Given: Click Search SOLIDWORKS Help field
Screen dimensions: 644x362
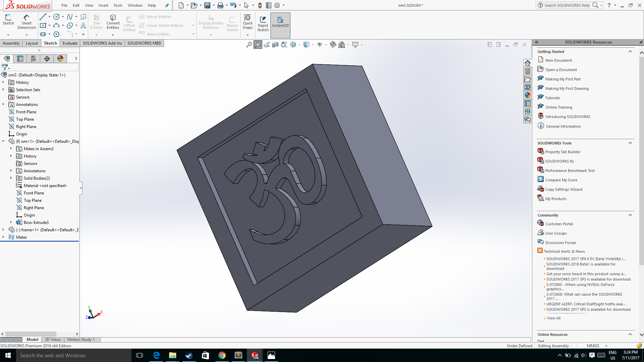Looking at the screenshot, I should coord(567,5).
